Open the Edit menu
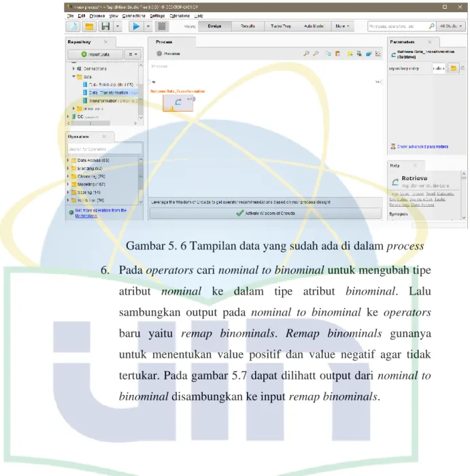This screenshot has height=476, width=470. point(82,16)
